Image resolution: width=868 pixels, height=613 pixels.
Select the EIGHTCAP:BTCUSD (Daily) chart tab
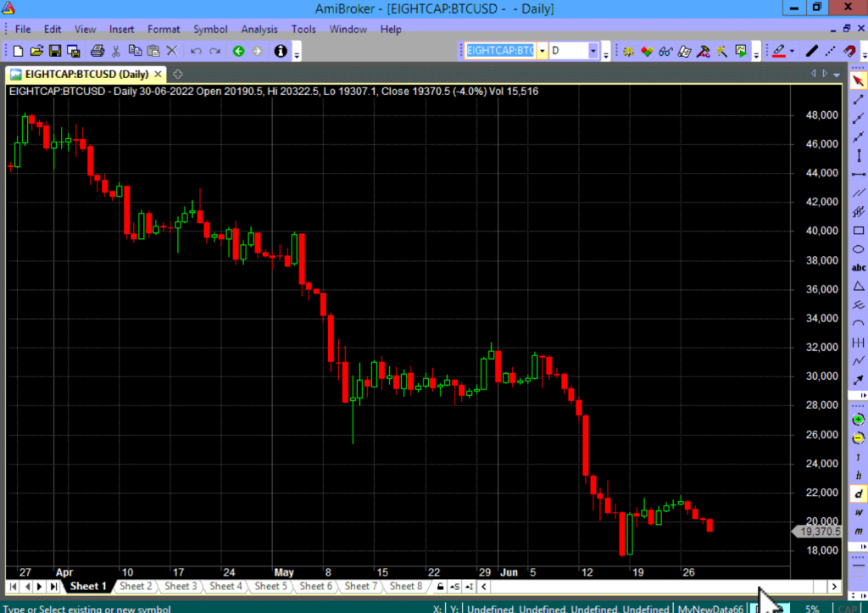click(86, 75)
